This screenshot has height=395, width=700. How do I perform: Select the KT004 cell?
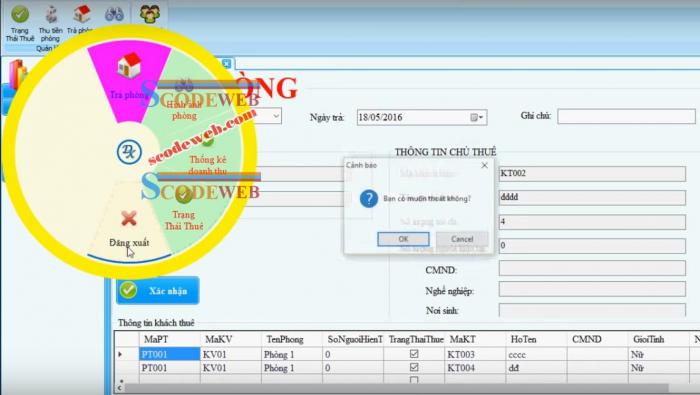[475, 368]
